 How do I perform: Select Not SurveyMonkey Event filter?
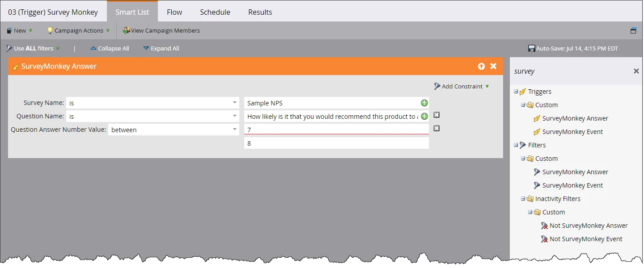(586, 239)
